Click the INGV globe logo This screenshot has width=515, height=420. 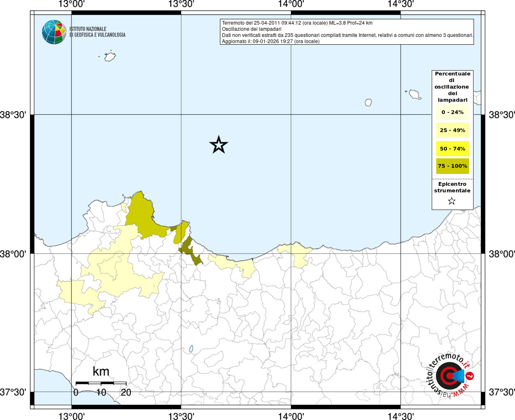click(x=54, y=32)
